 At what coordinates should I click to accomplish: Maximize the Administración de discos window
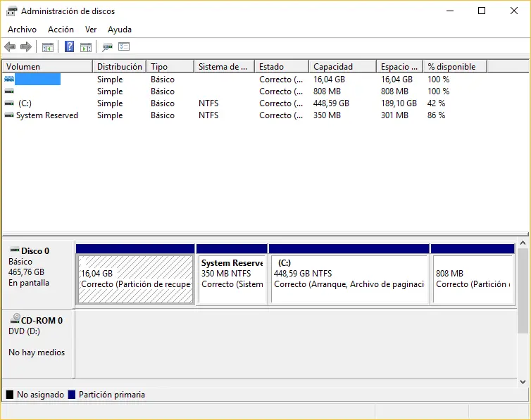tap(482, 11)
